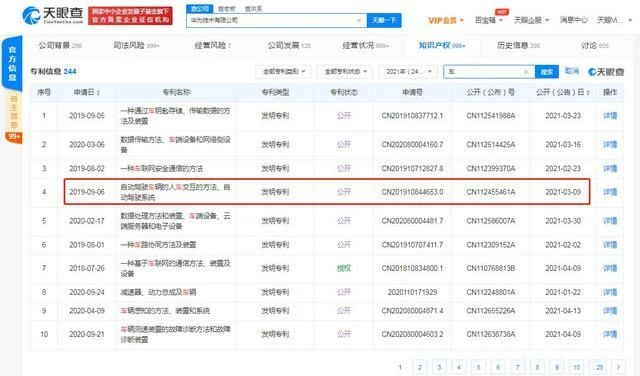Click application number CN201910844653.0
Screen dimensions: 640x376
pos(412,192)
